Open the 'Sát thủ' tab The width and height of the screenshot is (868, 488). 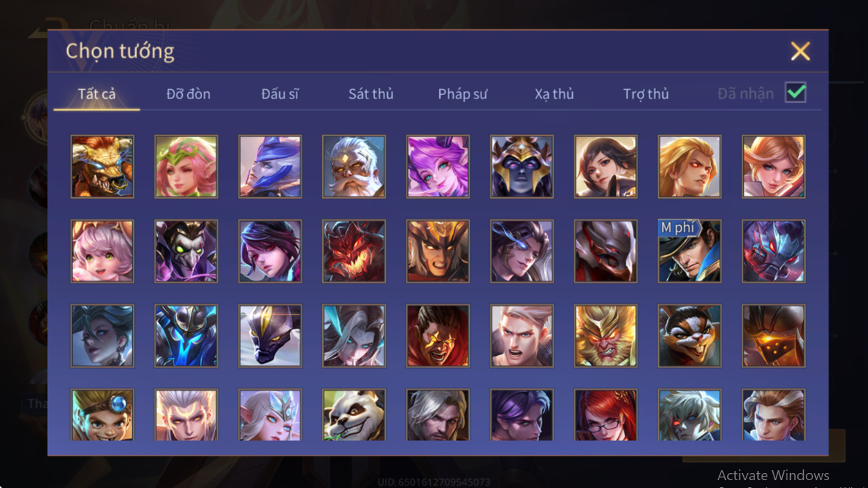pyautogui.click(x=371, y=94)
